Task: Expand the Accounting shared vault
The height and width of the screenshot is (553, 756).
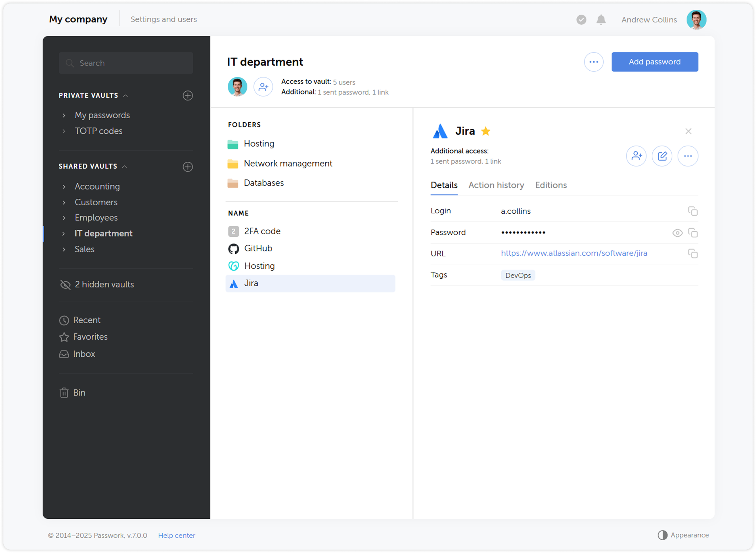Action: 64,186
